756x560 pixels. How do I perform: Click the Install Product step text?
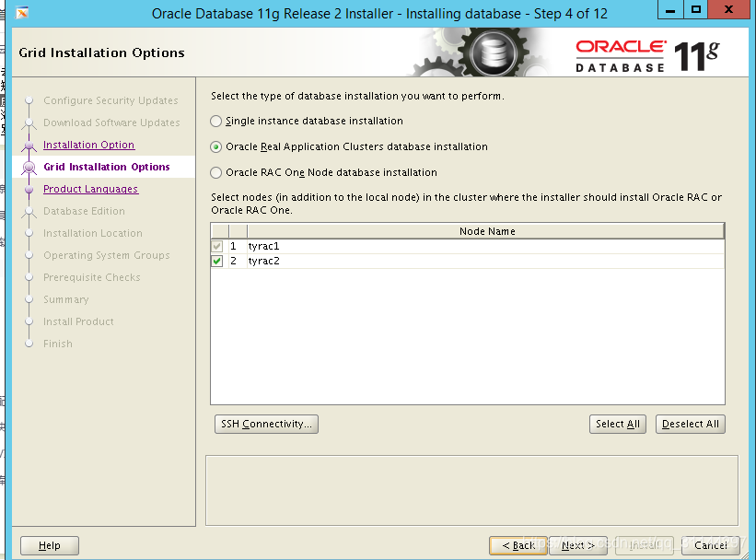78,321
